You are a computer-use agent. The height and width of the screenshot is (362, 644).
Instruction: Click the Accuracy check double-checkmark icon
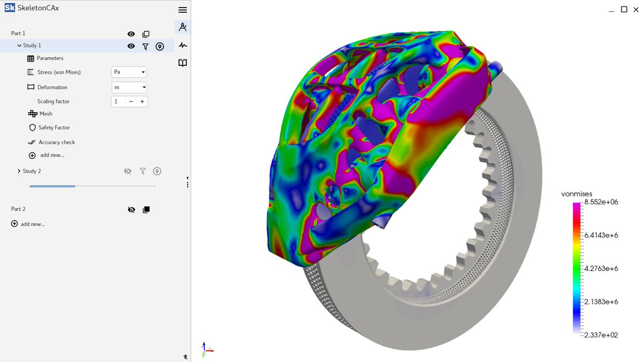[x=32, y=142]
